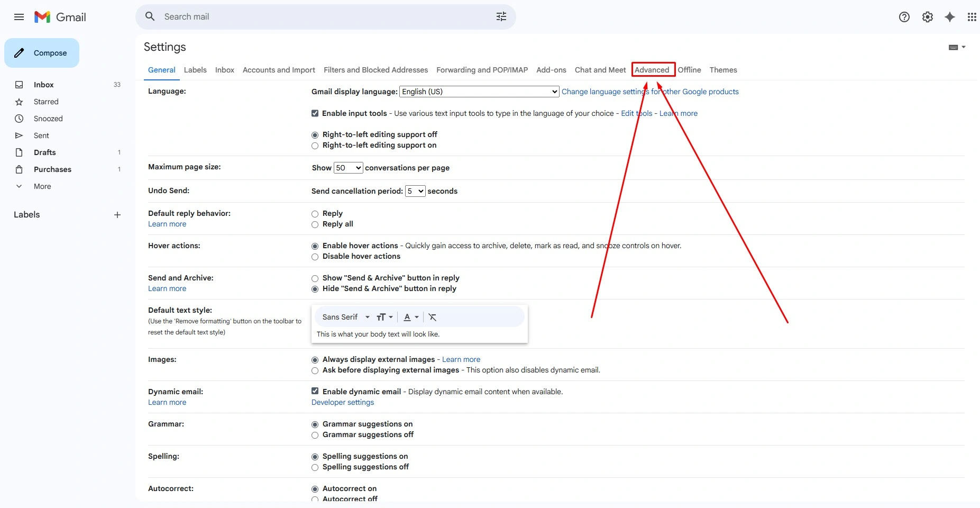980x508 pixels.
Task: Open Filters and Blocked Addresses tab
Action: click(375, 70)
